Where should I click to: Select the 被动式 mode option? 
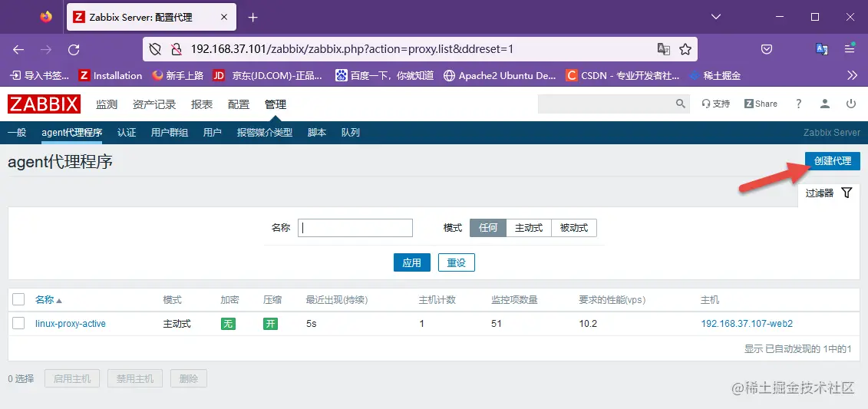coord(574,227)
